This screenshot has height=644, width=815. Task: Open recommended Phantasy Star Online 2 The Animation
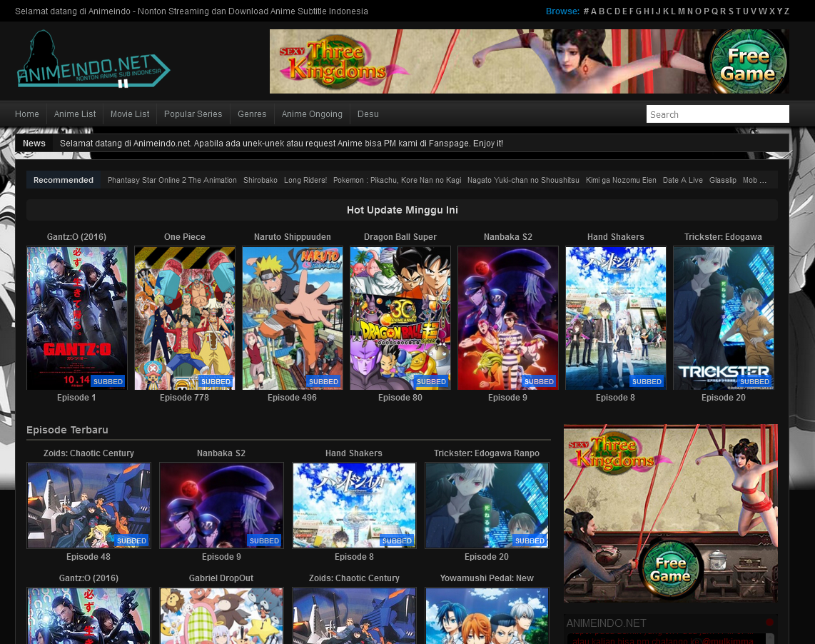coord(172,180)
